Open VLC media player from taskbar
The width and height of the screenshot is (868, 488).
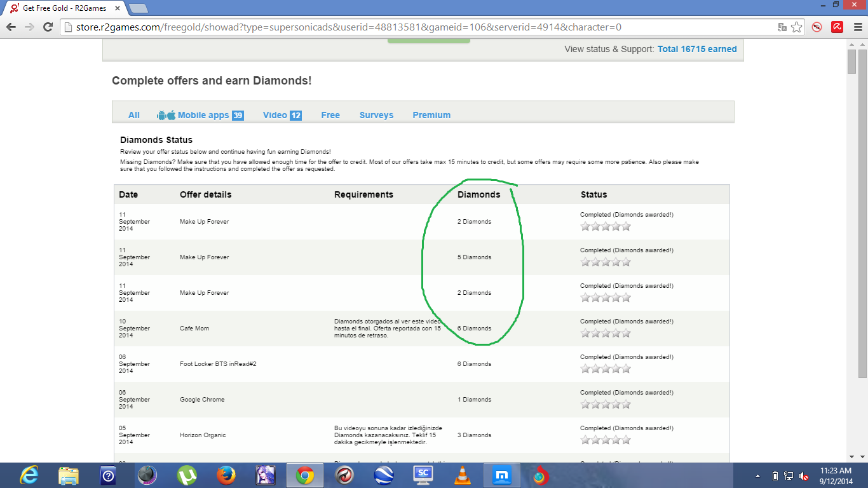(463, 475)
